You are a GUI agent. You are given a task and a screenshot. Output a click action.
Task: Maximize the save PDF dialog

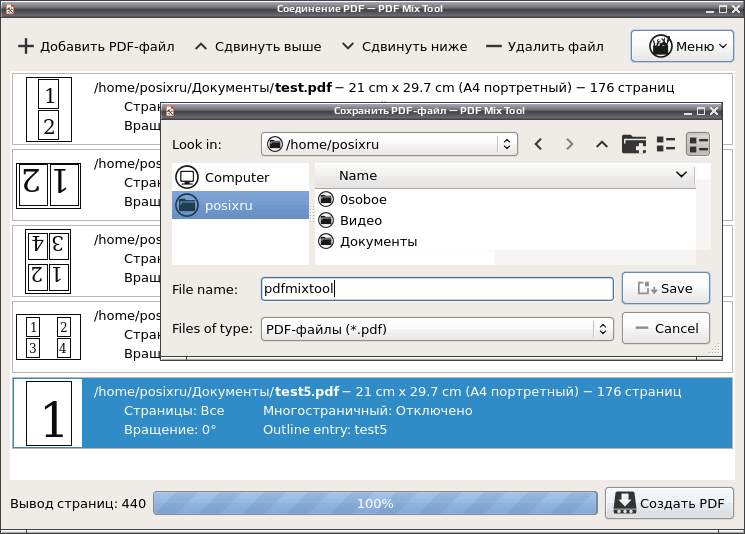[x=701, y=111]
